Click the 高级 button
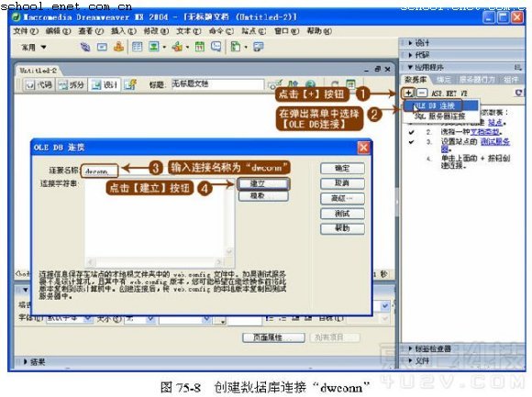 342,198
